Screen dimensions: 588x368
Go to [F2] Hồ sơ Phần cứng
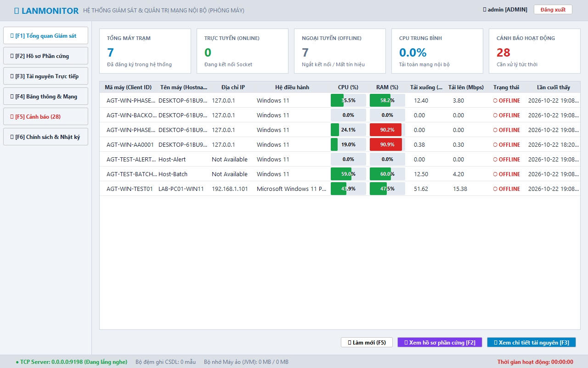click(x=45, y=56)
